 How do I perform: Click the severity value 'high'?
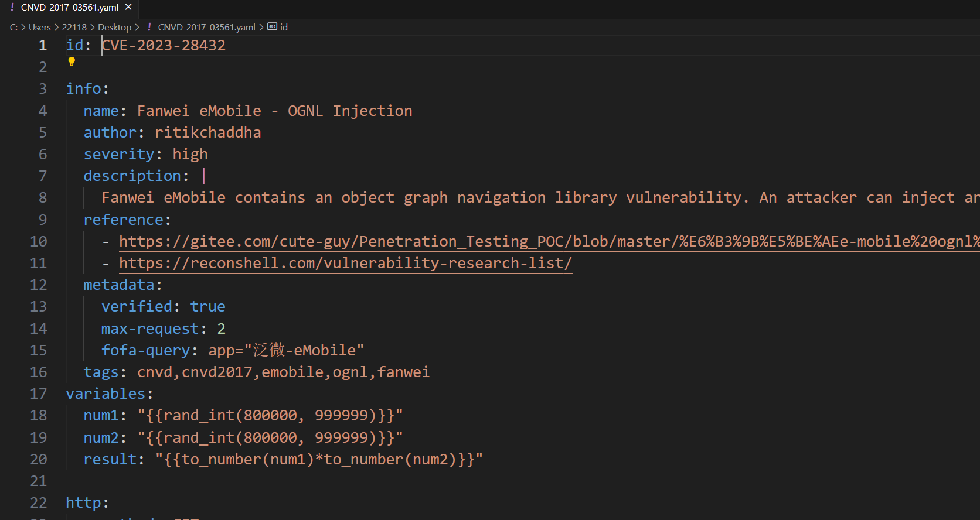pos(190,154)
